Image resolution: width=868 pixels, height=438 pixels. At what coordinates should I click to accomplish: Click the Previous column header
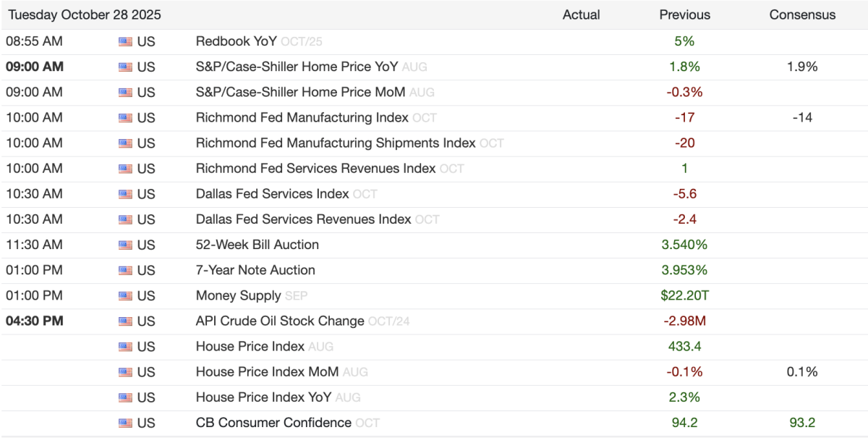pos(684,14)
